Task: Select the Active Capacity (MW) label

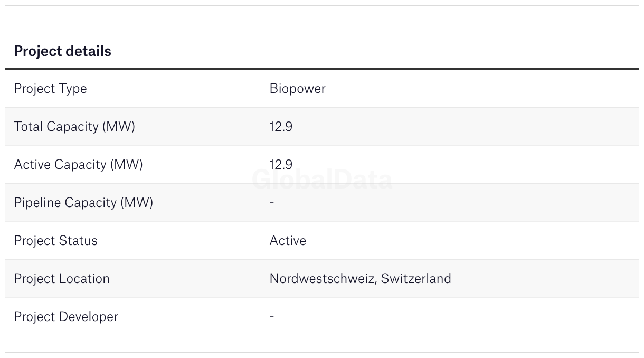Action: 78,165
